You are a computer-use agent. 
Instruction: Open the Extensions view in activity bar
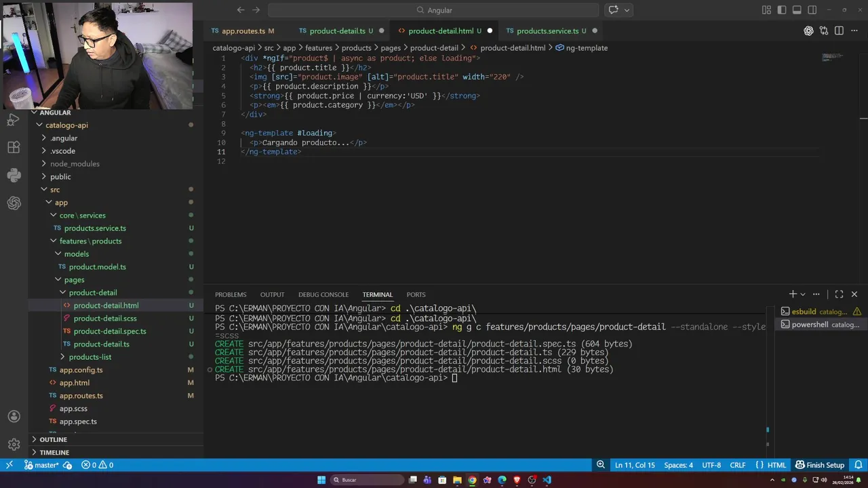(14, 147)
